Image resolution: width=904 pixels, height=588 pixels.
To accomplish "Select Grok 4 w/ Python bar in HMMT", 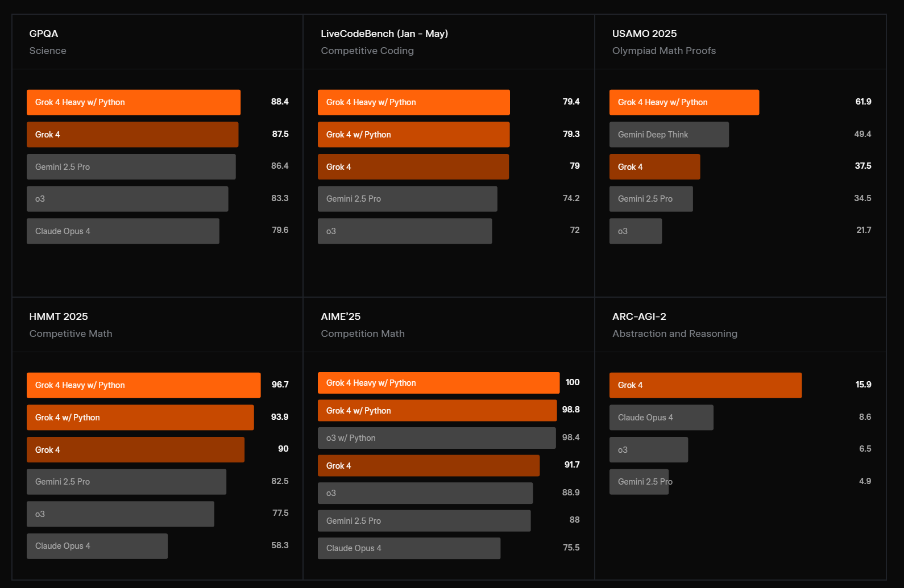I will tap(140, 418).
